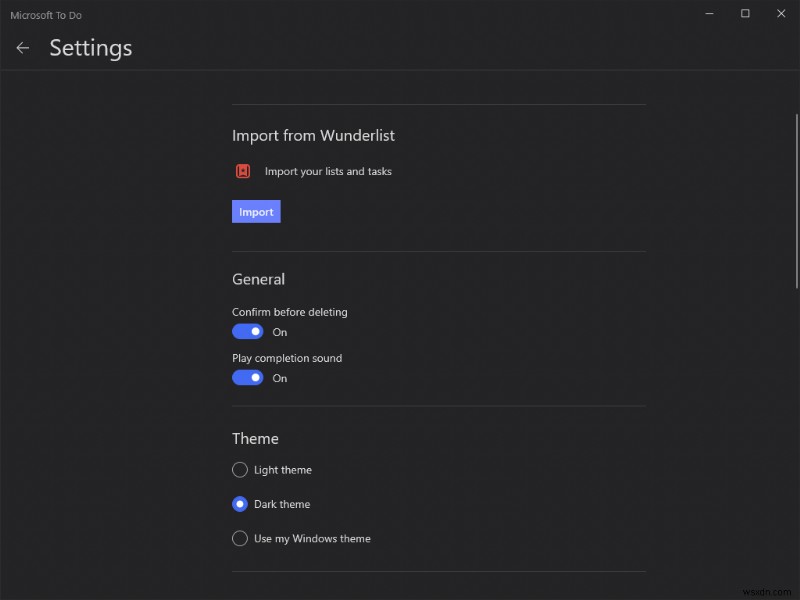Toggle off Confirm before deleting

(247, 331)
